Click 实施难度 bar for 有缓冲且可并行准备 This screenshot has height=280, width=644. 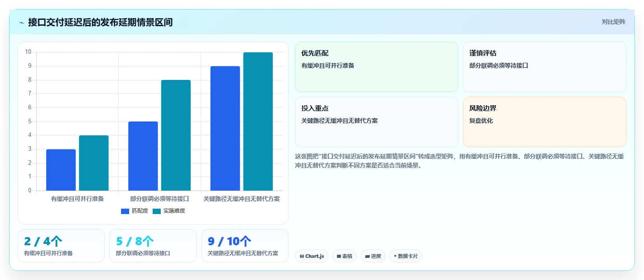click(x=94, y=163)
